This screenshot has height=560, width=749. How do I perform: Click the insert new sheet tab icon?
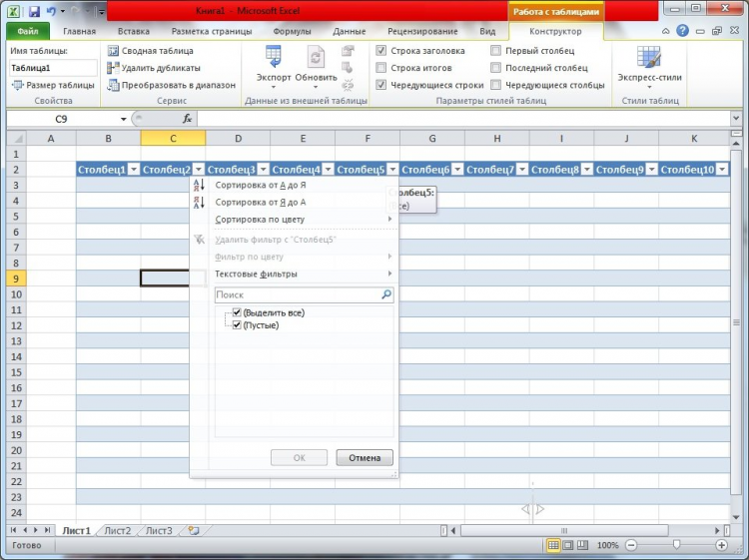194,530
